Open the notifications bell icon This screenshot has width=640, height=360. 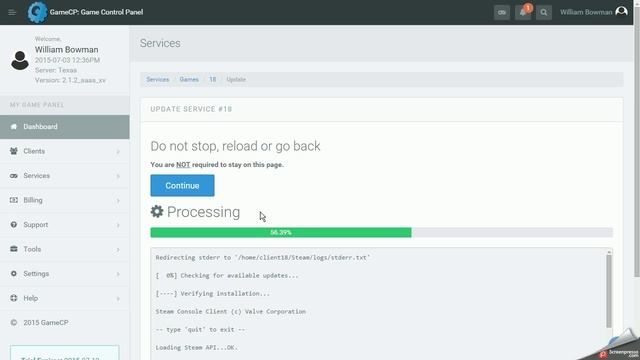(x=523, y=12)
